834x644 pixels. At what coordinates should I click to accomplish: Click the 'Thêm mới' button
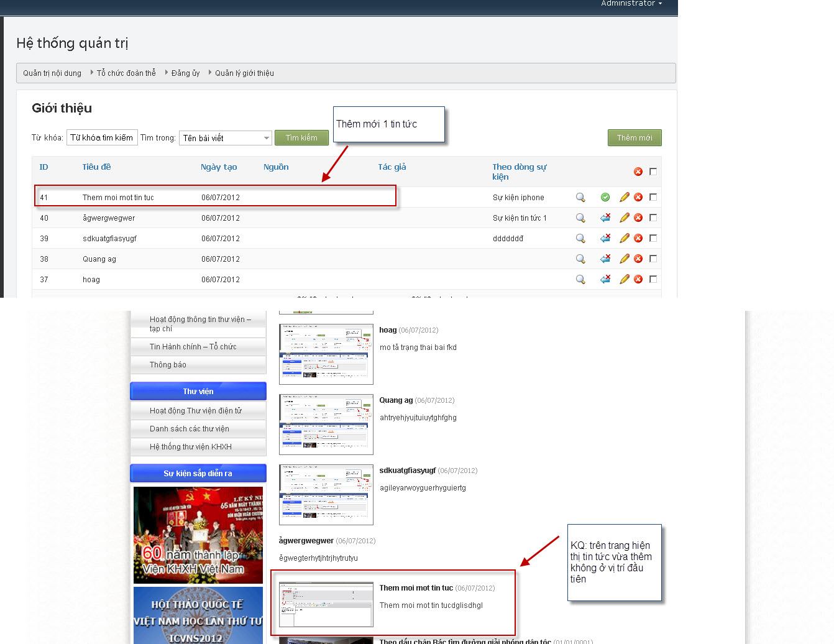pyautogui.click(x=635, y=138)
